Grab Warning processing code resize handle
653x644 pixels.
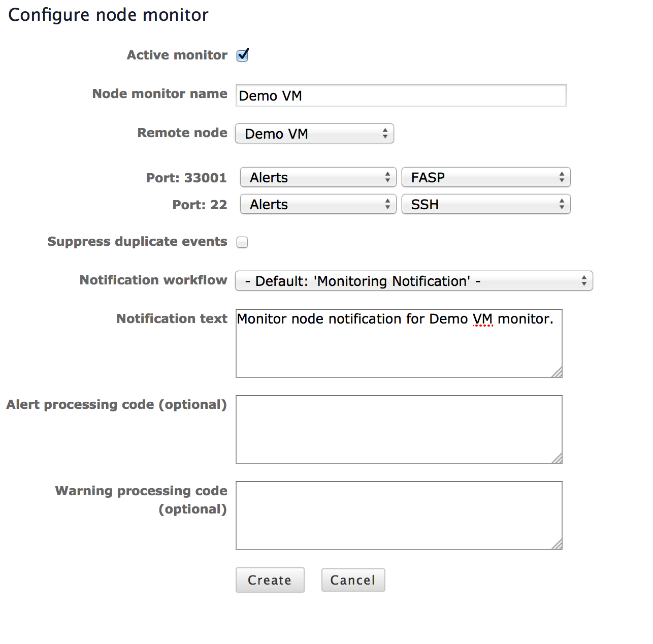(558, 545)
